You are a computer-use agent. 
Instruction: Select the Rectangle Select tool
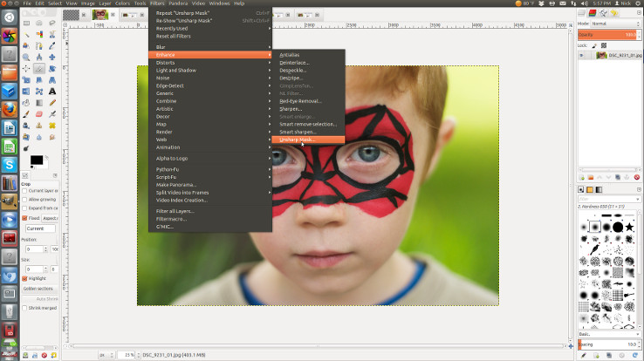point(26,23)
